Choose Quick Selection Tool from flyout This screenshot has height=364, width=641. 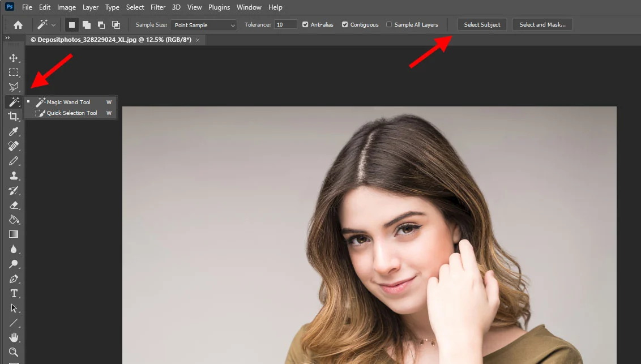coord(72,113)
